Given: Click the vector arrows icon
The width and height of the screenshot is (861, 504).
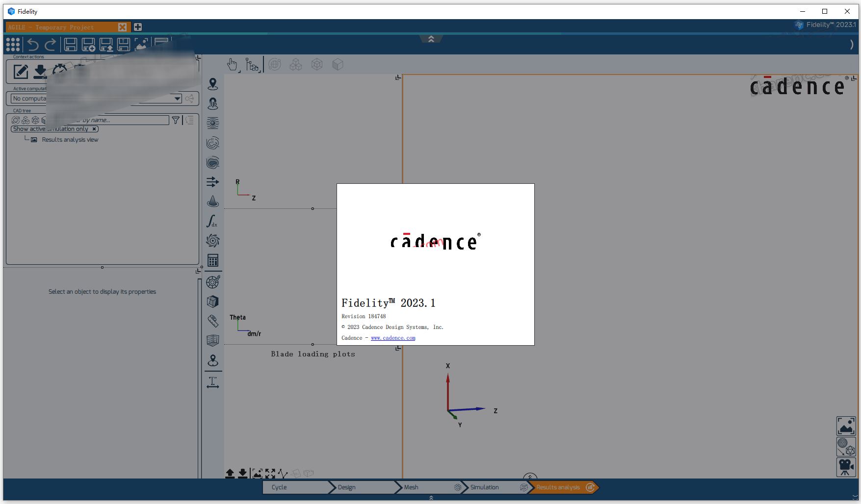Looking at the screenshot, I should [213, 182].
